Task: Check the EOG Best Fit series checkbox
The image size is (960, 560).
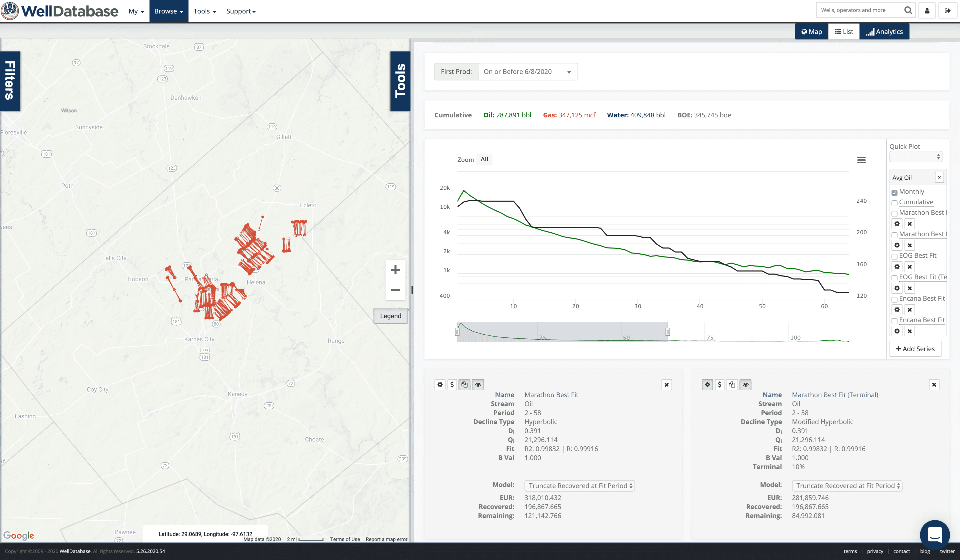Action: click(x=894, y=257)
